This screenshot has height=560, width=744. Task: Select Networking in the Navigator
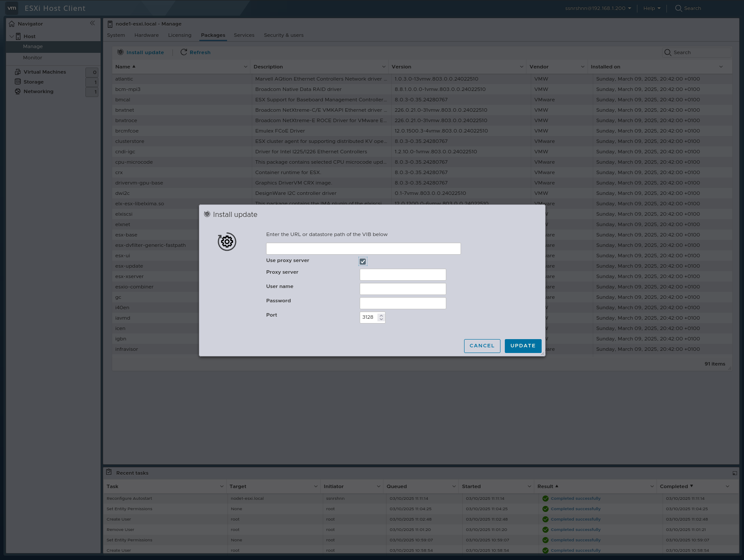(38, 91)
